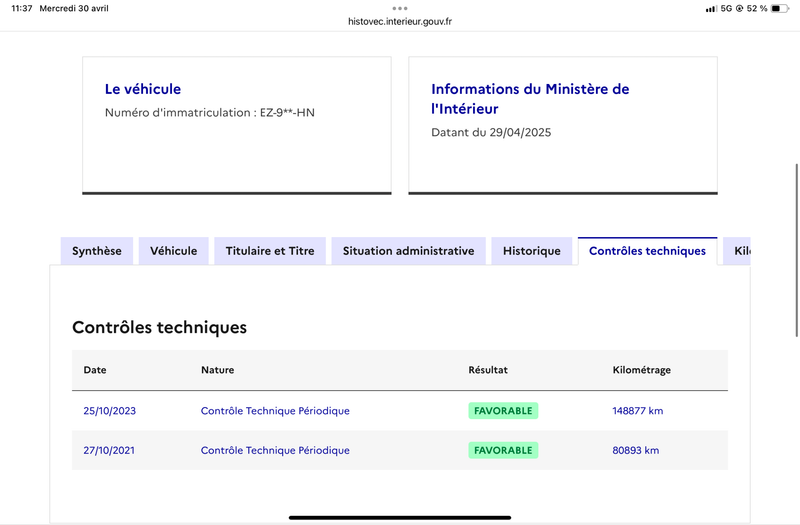Tap the cellular signal bars icon
800x525 pixels.
pos(710,8)
